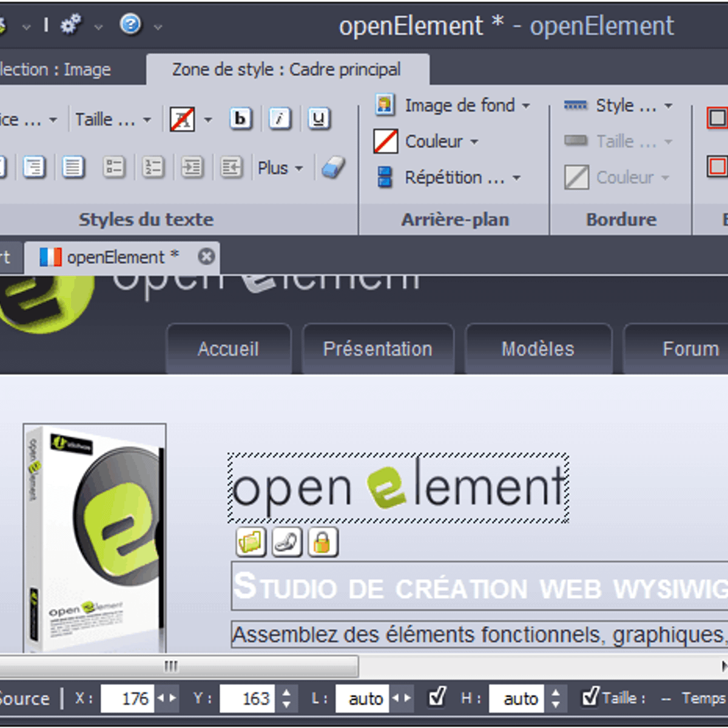
Task: Toggle italic text formatting
Action: coord(280,118)
